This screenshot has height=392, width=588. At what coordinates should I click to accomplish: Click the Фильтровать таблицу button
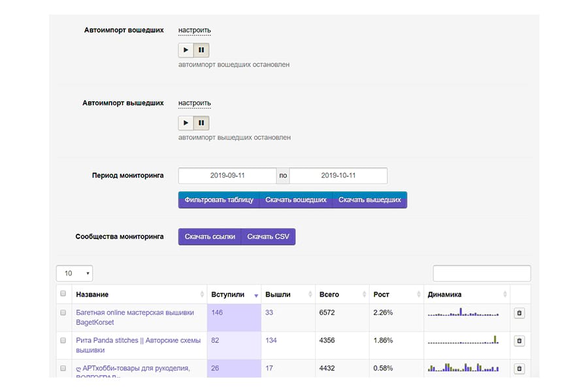pyautogui.click(x=219, y=200)
